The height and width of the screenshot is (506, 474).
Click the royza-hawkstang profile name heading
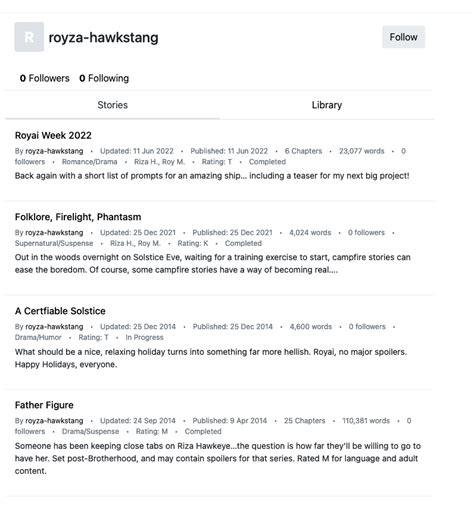tap(104, 37)
